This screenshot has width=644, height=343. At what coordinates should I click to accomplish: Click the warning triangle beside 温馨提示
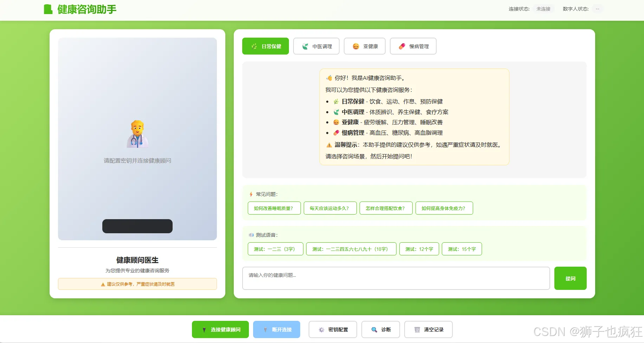click(x=329, y=145)
